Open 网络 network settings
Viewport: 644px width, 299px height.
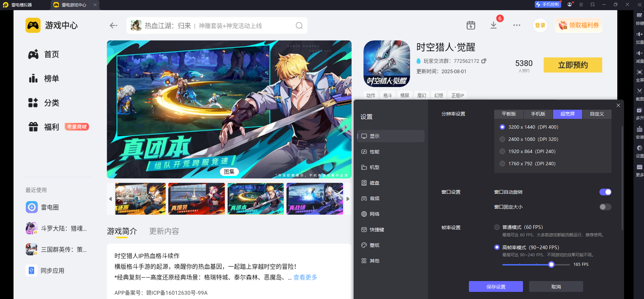391,214
